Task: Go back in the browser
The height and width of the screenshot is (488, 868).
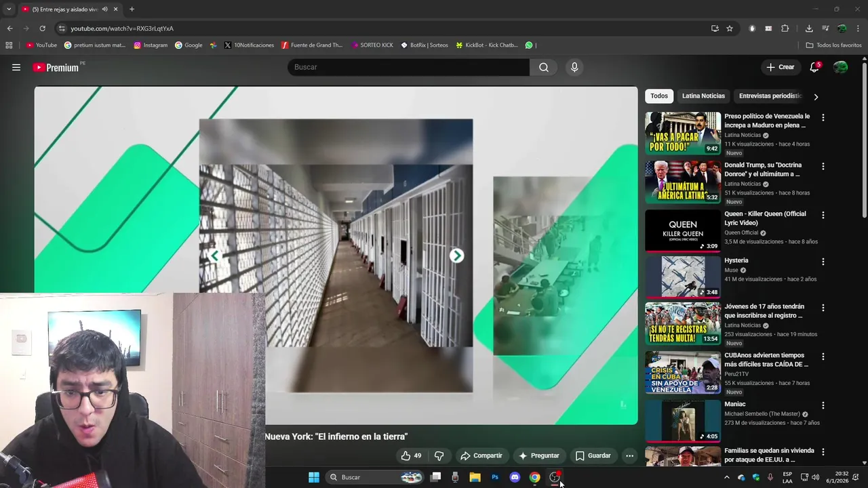Action: 9,28
